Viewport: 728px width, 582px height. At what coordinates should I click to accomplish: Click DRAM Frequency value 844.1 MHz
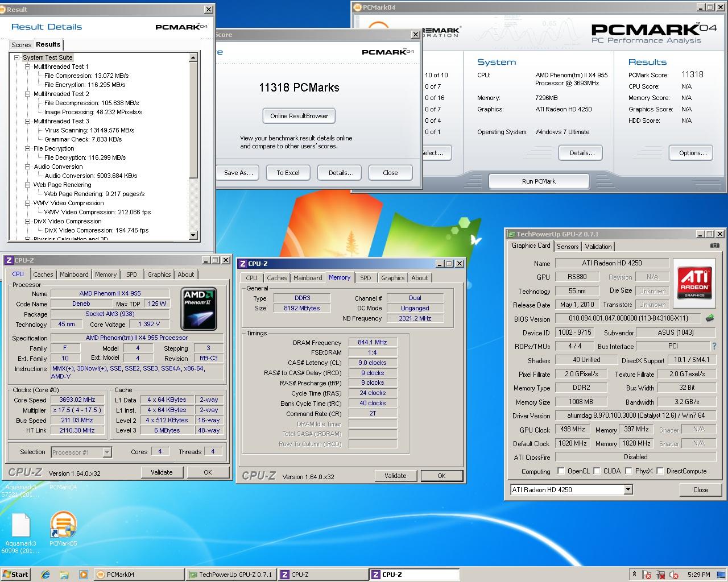(x=373, y=342)
